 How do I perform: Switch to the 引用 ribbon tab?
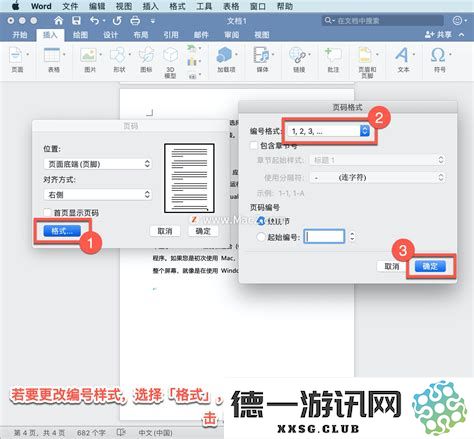tap(171, 35)
